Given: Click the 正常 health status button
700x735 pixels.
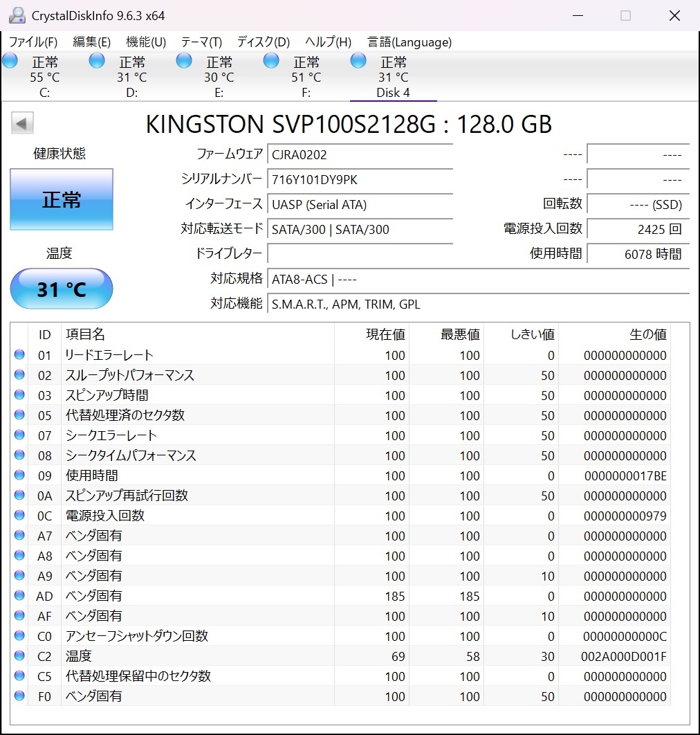Looking at the screenshot, I should coord(62,199).
